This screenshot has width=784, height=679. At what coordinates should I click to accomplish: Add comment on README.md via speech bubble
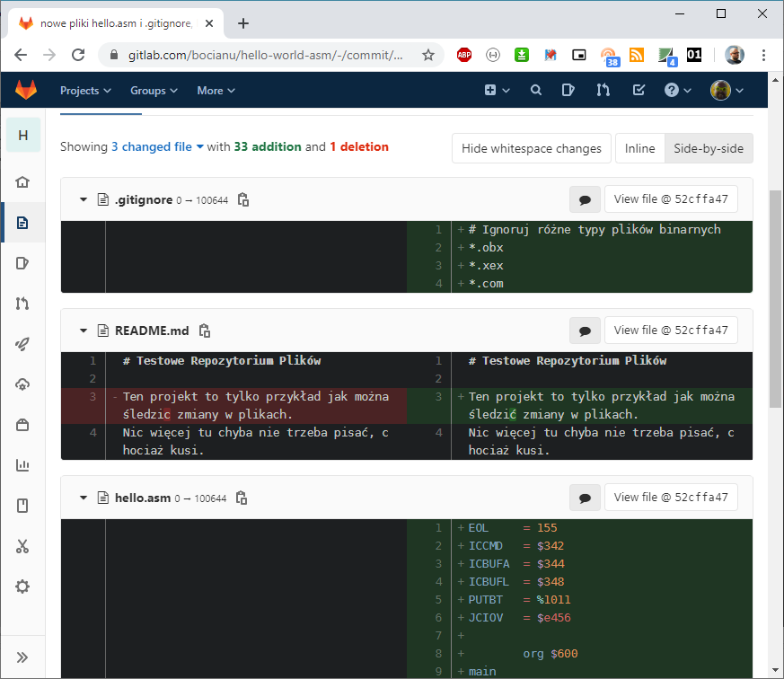[x=585, y=330]
